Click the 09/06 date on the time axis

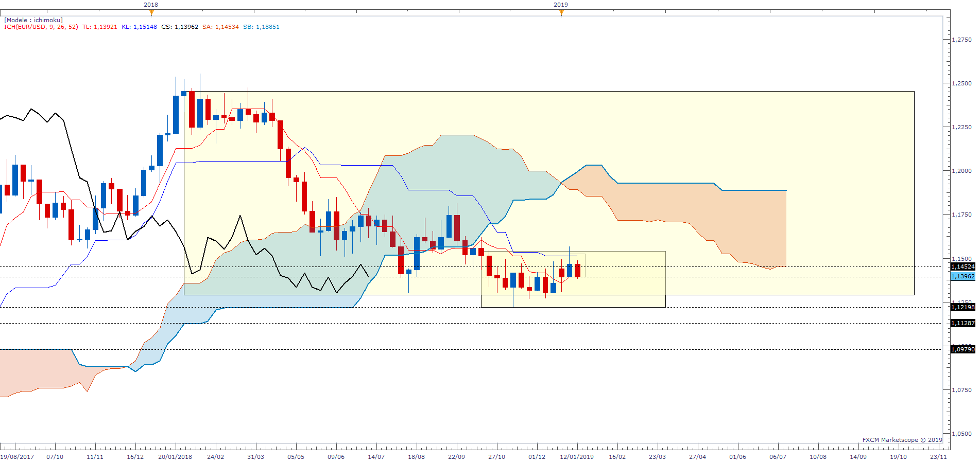coord(336,457)
